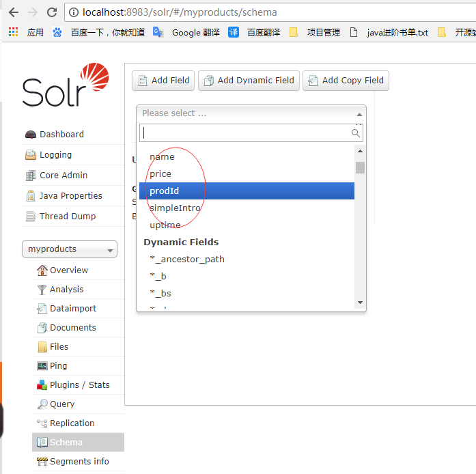
Task: Click the java进阶书单.txt file icon
Action: pos(353,32)
